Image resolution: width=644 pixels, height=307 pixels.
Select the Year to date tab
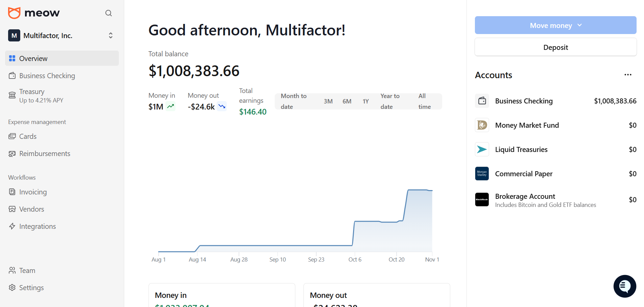tap(390, 101)
